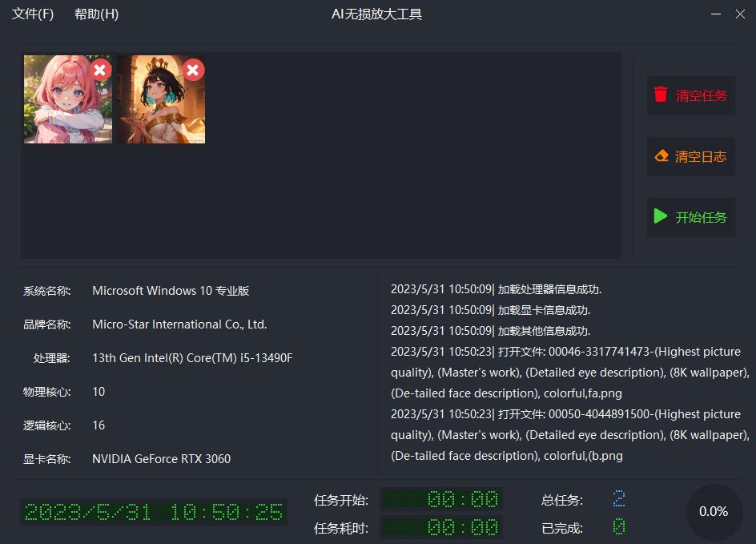Click the log line 加载其他信息成功
756x544 pixels.
click(x=491, y=331)
